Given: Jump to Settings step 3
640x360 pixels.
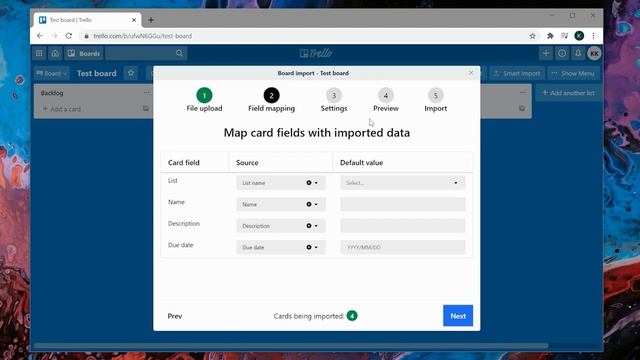Looking at the screenshot, I should click(334, 100).
